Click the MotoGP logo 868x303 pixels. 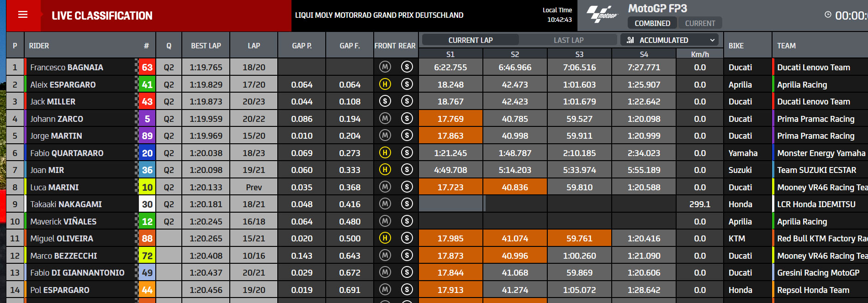click(x=602, y=14)
